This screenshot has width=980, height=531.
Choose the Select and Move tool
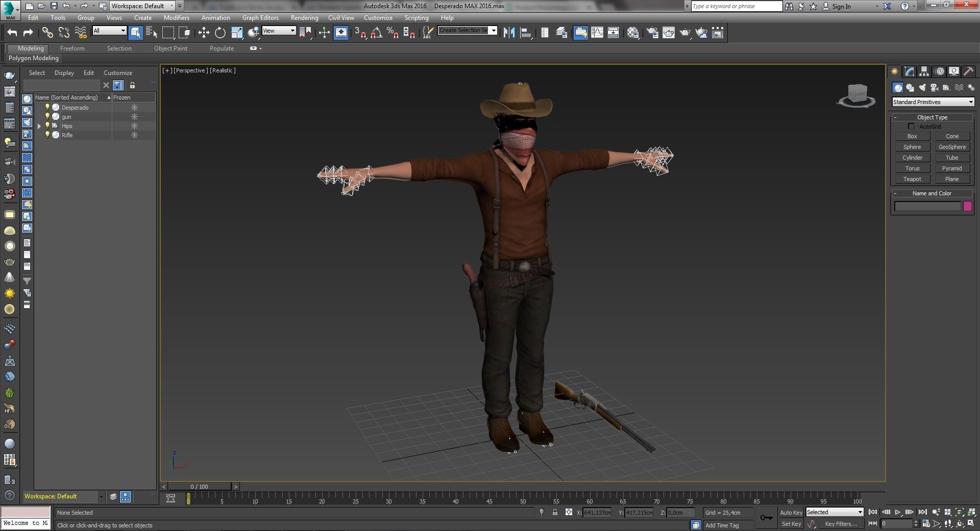pos(204,33)
